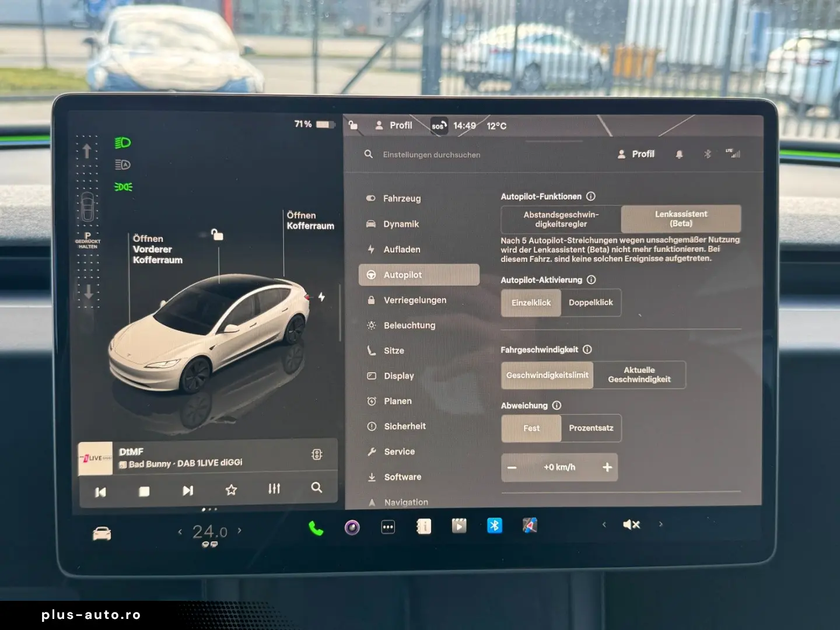Select Doppelklick for Autopilot-Aktivierung
The width and height of the screenshot is (840, 630).
pyautogui.click(x=591, y=302)
